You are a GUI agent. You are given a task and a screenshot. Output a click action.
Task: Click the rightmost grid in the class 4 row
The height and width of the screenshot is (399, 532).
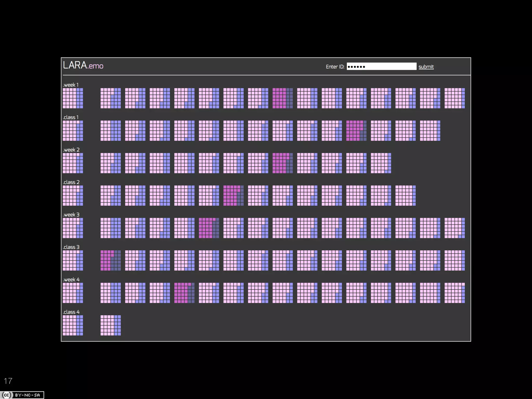[x=111, y=325]
